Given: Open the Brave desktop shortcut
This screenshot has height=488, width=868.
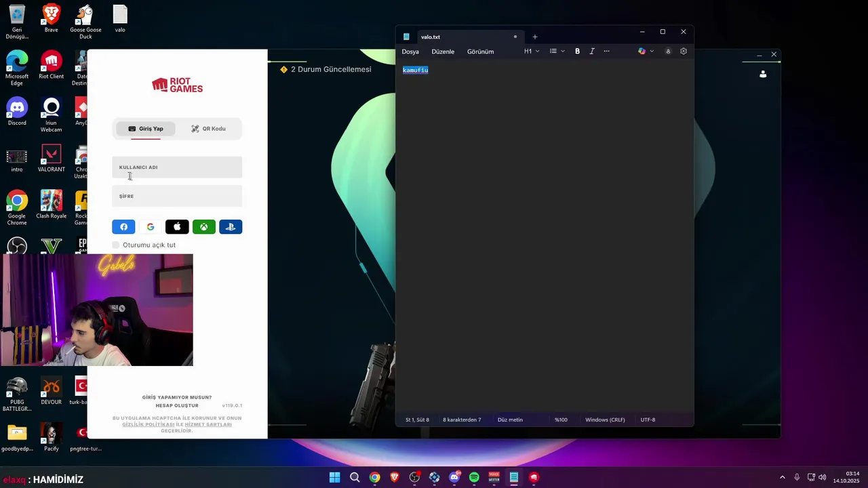Looking at the screenshot, I should pos(52,18).
